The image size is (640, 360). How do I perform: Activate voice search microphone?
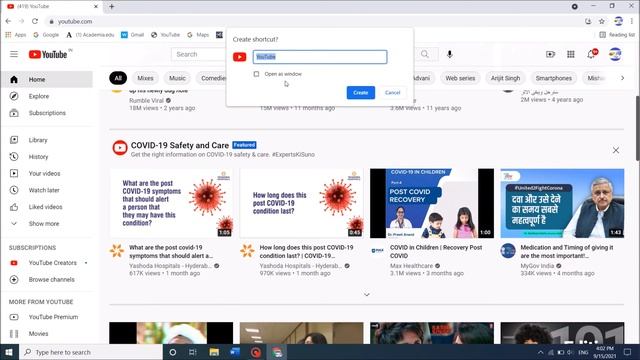coord(449,54)
